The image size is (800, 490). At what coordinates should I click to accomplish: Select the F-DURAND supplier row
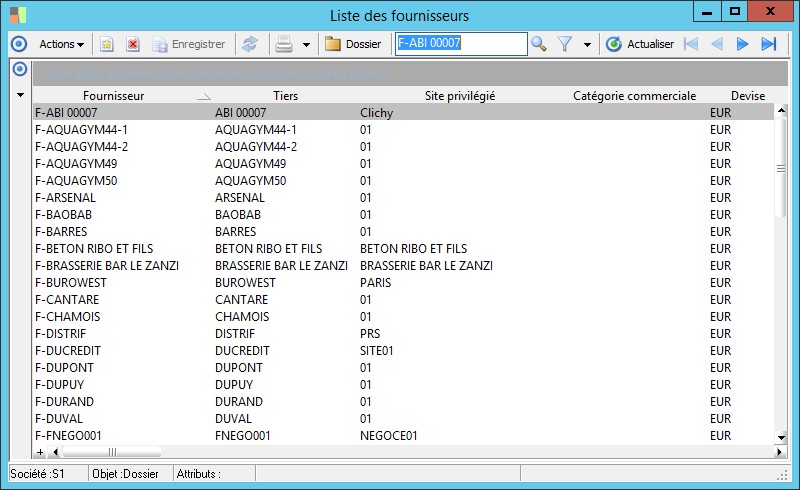403,402
